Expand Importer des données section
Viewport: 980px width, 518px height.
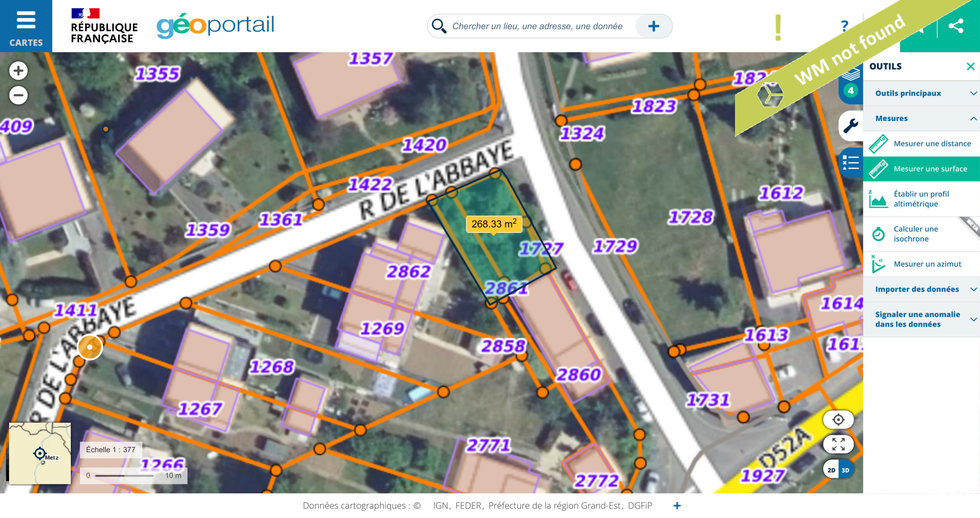(922, 289)
